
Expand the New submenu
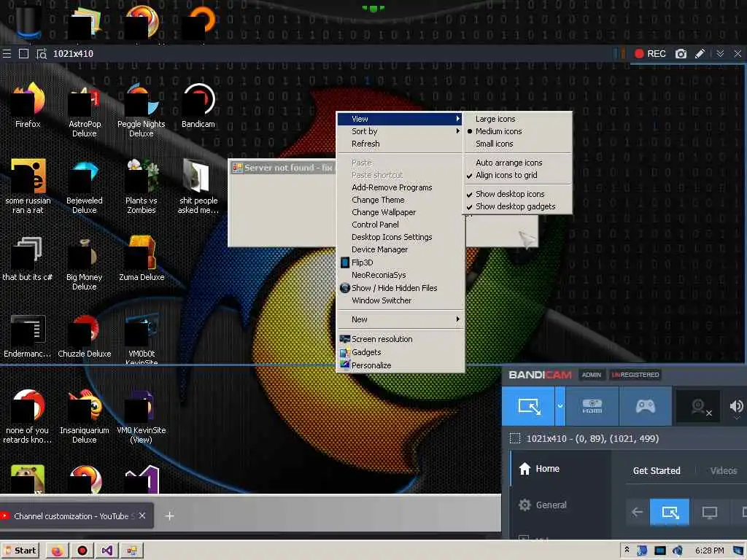coord(400,319)
